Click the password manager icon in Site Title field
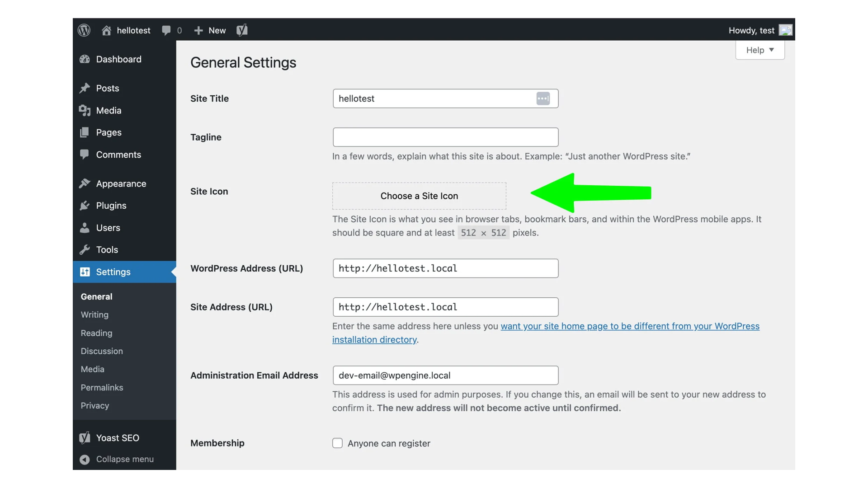 pyautogui.click(x=543, y=99)
